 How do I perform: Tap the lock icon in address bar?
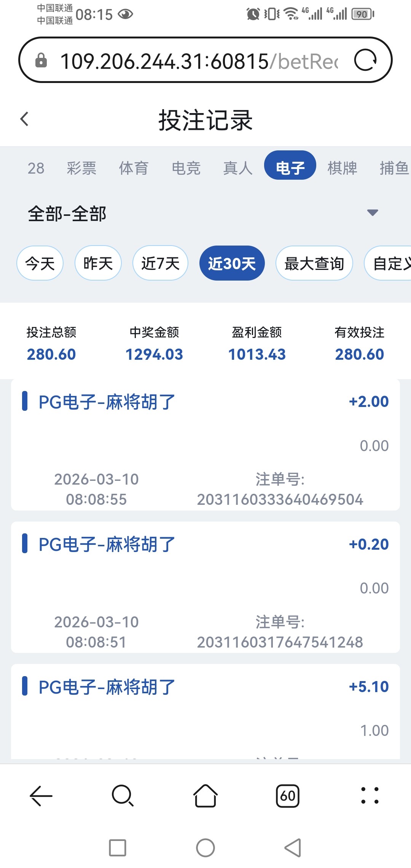coord(41,60)
